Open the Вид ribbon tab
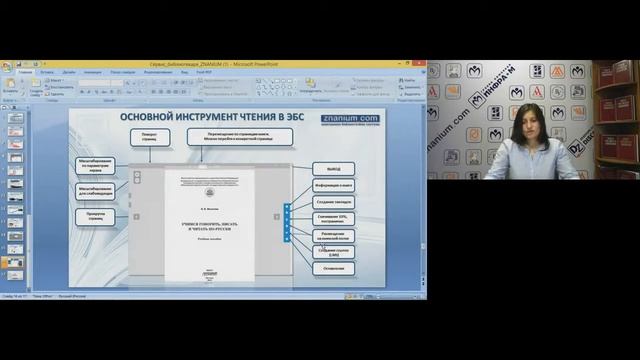640x360 pixels. click(x=184, y=72)
